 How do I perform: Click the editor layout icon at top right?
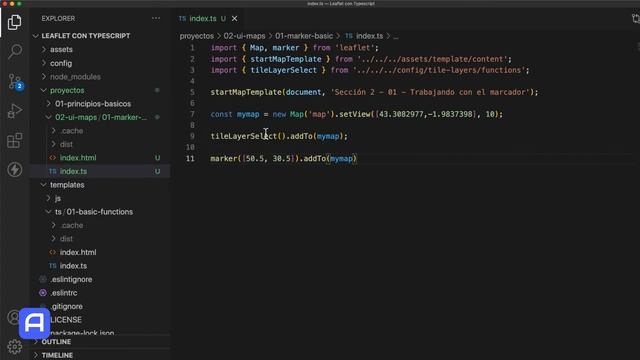636,18
